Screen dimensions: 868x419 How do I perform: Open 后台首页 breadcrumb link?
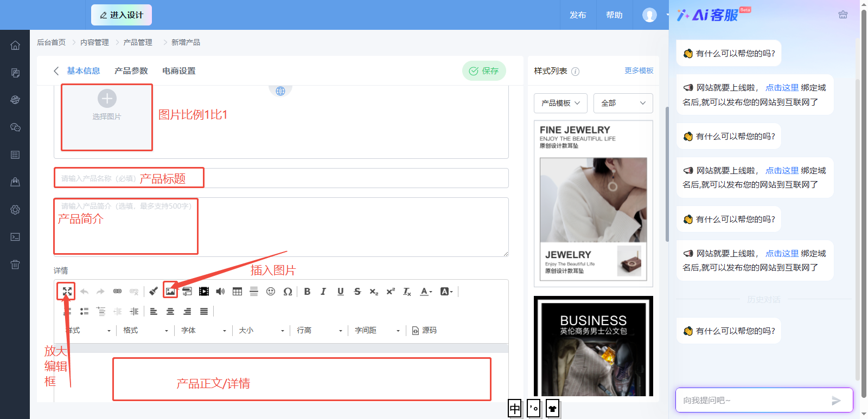[x=51, y=42]
